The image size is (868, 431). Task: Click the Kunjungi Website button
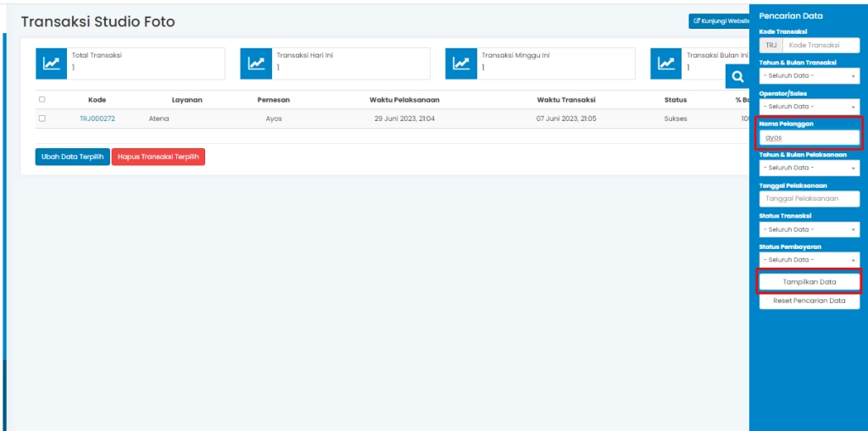click(720, 21)
